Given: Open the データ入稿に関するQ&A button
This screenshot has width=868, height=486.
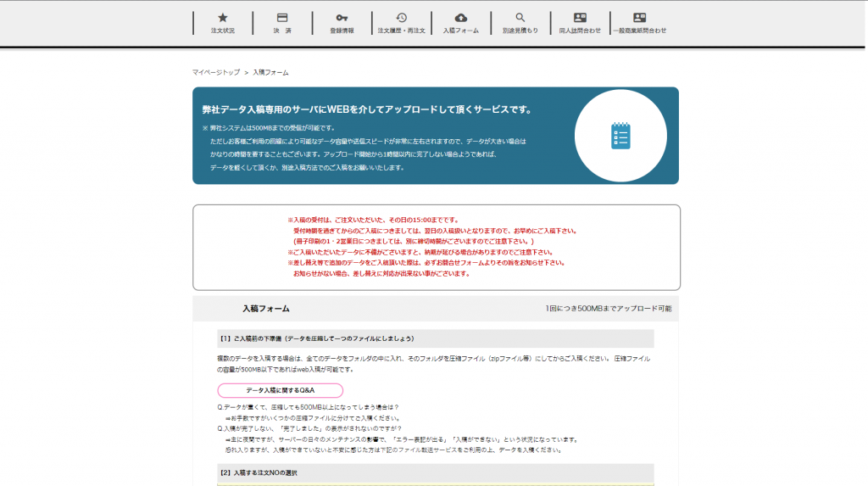Looking at the screenshot, I should click(281, 390).
